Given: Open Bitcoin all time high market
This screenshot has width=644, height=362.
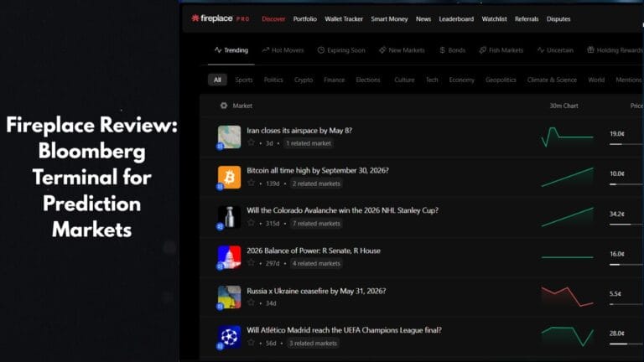Looking at the screenshot, I should (x=318, y=170).
